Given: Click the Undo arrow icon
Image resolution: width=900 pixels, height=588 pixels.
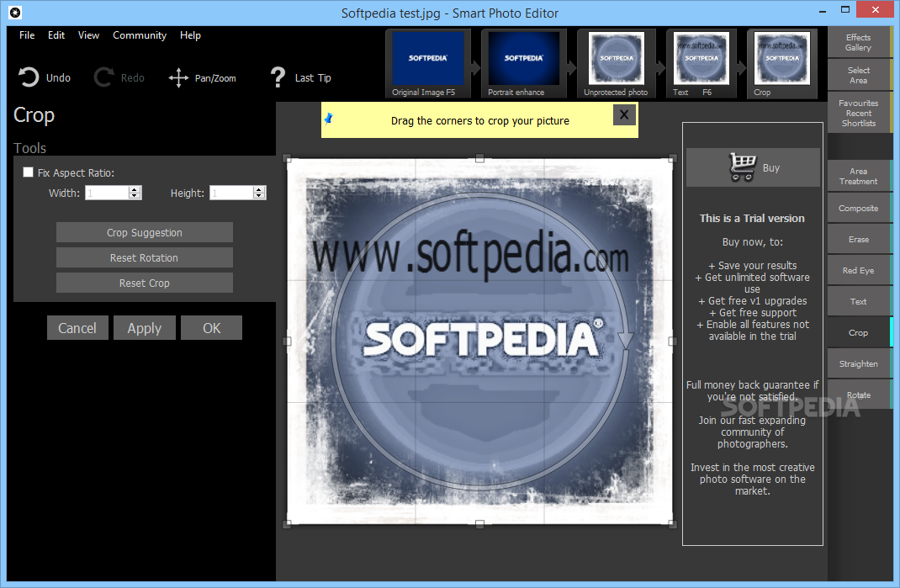Looking at the screenshot, I should click(28, 77).
